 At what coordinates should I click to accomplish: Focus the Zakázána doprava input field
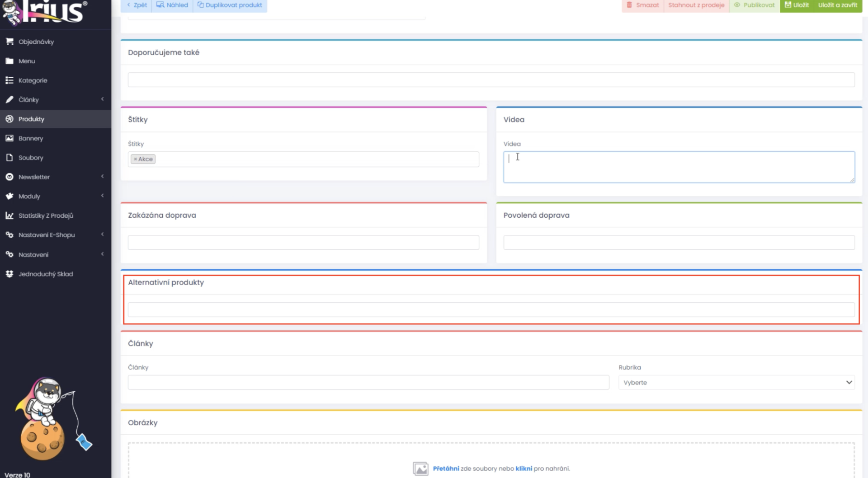coord(303,243)
